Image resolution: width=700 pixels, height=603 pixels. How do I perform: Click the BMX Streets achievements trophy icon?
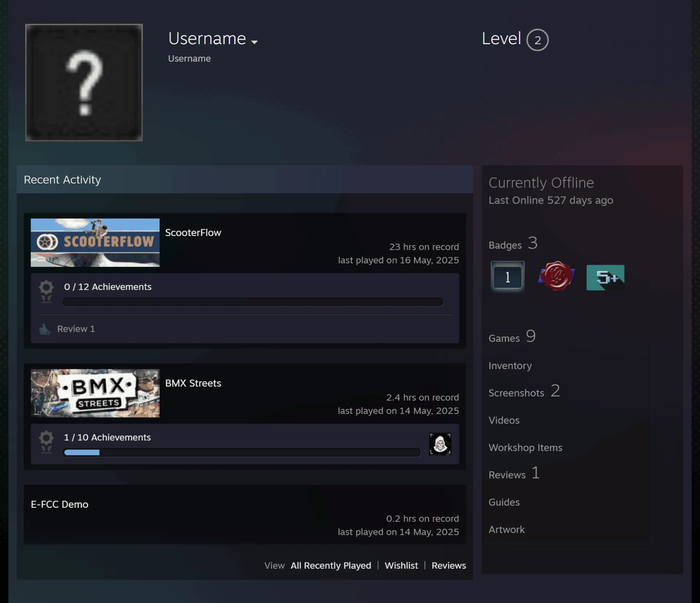46,442
